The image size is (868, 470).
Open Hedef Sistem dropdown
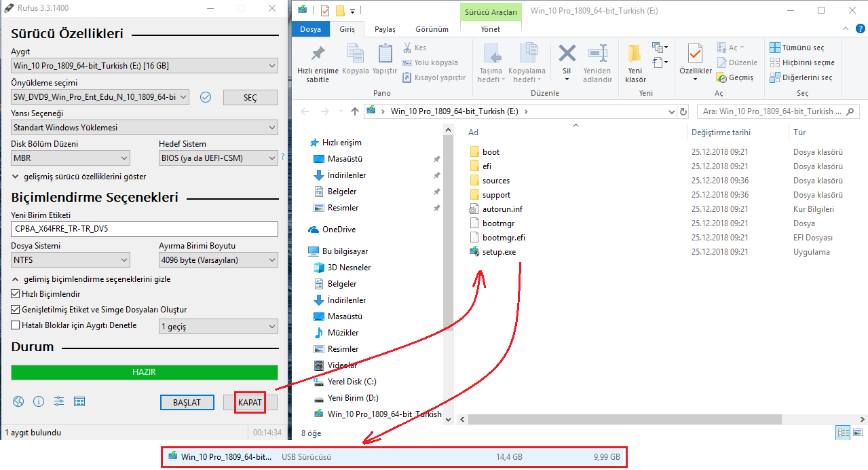pyautogui.click(x=219, y=158)
